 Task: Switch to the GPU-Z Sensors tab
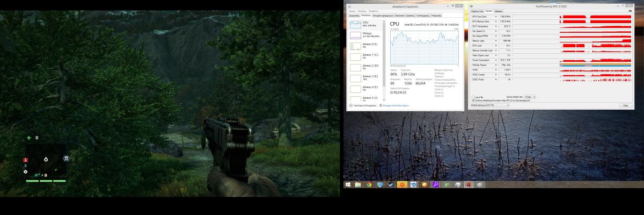[489, 11]
